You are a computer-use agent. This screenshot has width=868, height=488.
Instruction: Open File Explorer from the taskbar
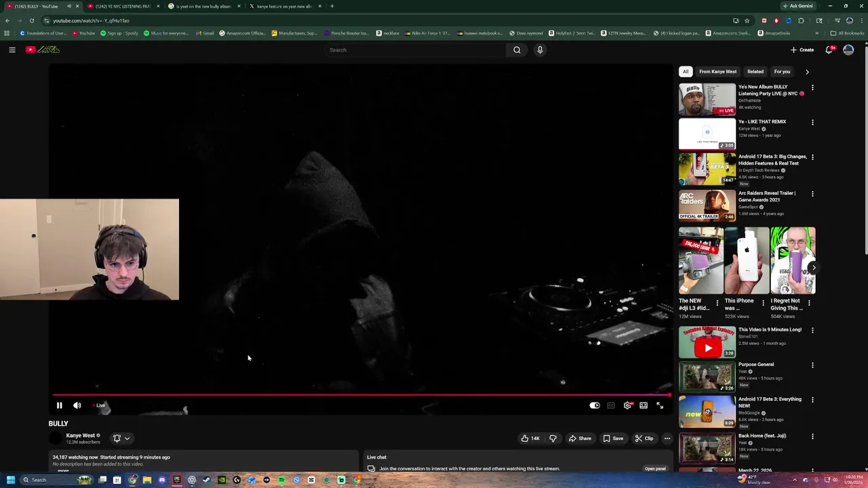pos(147,480)
